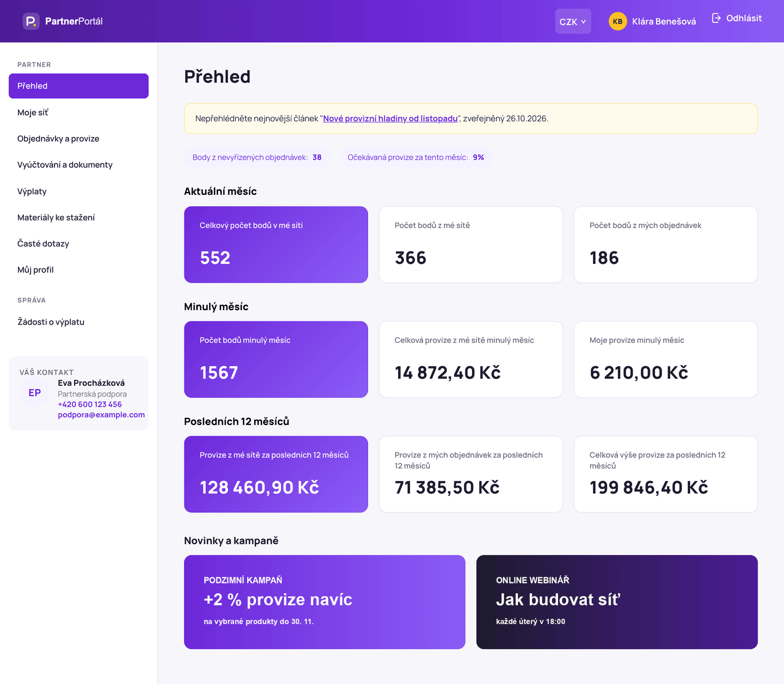Select Počet bodů z mých objednávek card
784x684 pixels.
tap(666, 244)
